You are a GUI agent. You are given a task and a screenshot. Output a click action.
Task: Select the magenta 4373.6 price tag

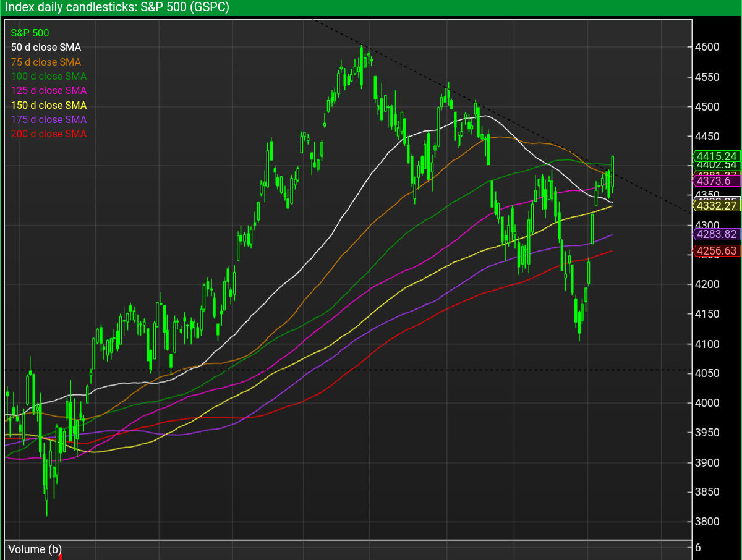tap(716, 181)
